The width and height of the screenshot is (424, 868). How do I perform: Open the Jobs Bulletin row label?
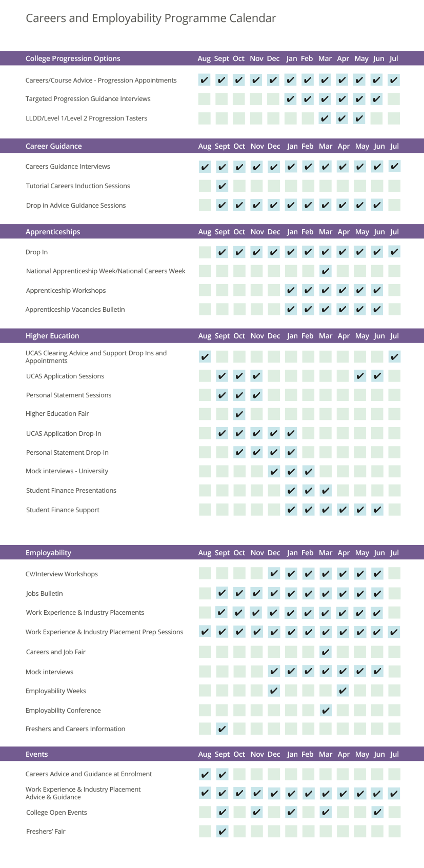(44, 594)
